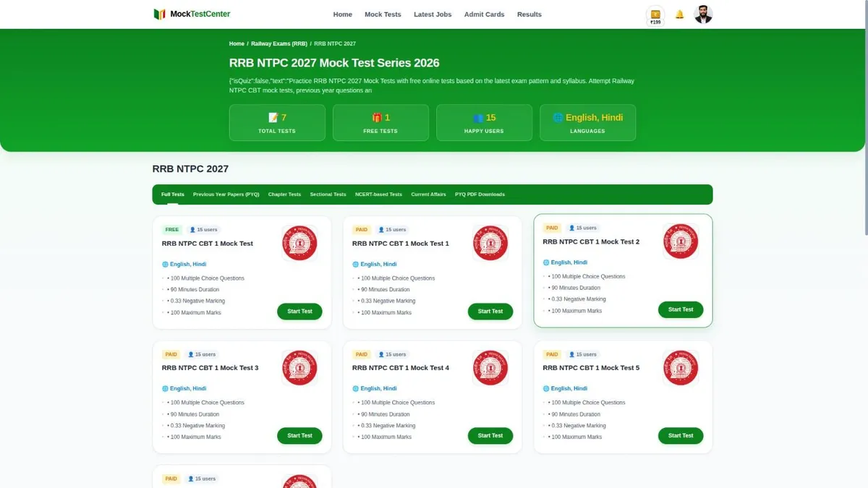This screenshot has width=868, height=488.
Task: Click PAID badge on Mock Test 2 card
Action: 552,228
